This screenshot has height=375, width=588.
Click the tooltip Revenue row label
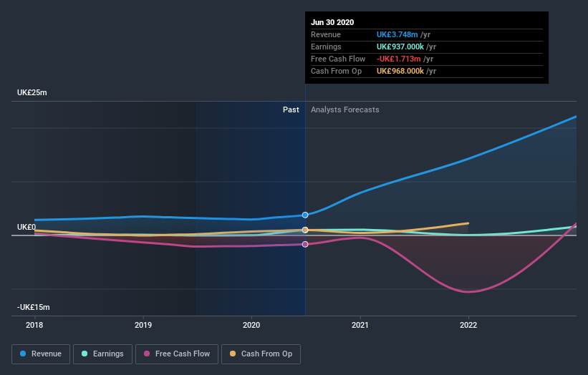coord(326,34)
